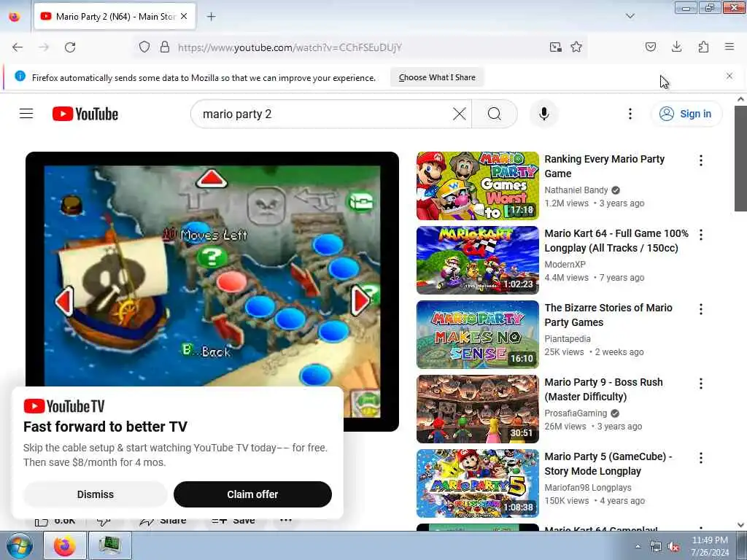Open options menu for Mario Kart 64 video

click(701, 235)
